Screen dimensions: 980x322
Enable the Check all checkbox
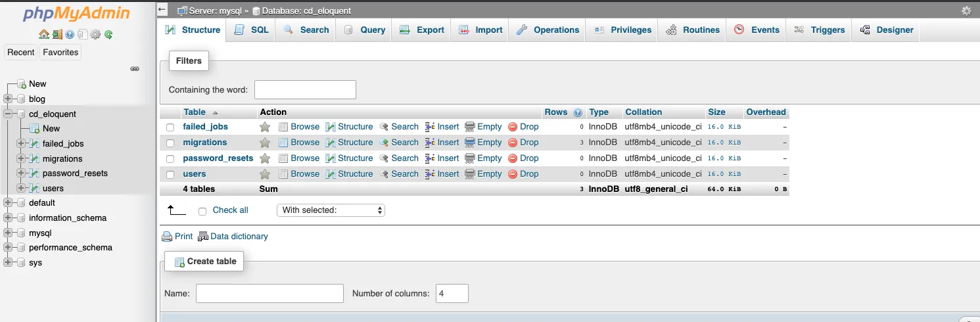pyautogui.click(x=202, y=211)
